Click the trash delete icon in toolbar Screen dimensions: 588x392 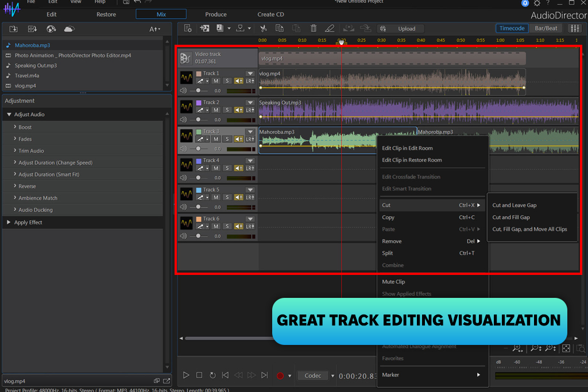pyautogui.click(x=314, y=28)
